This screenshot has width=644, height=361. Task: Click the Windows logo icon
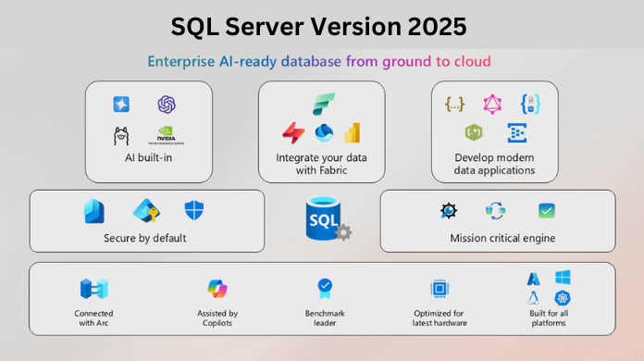563,277
